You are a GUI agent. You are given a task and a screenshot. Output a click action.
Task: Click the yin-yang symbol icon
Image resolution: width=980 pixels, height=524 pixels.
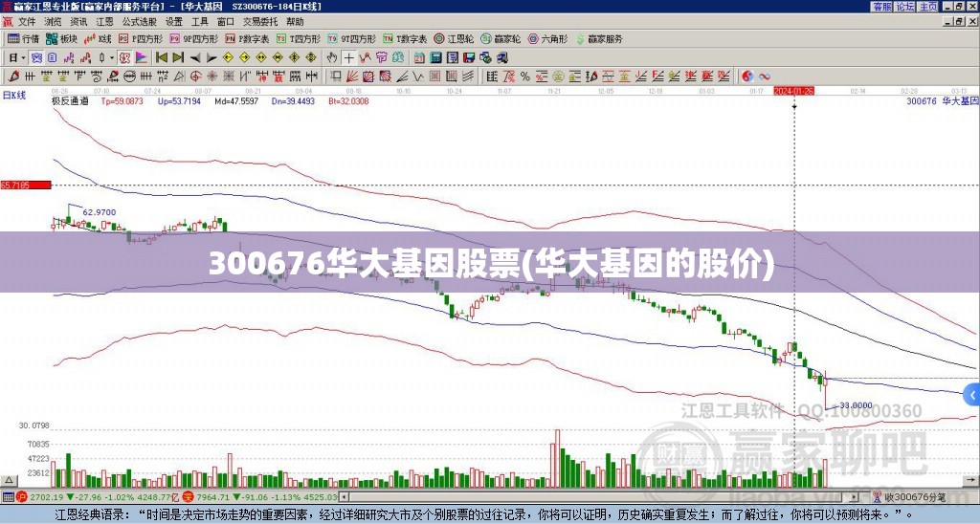[747, 76]
